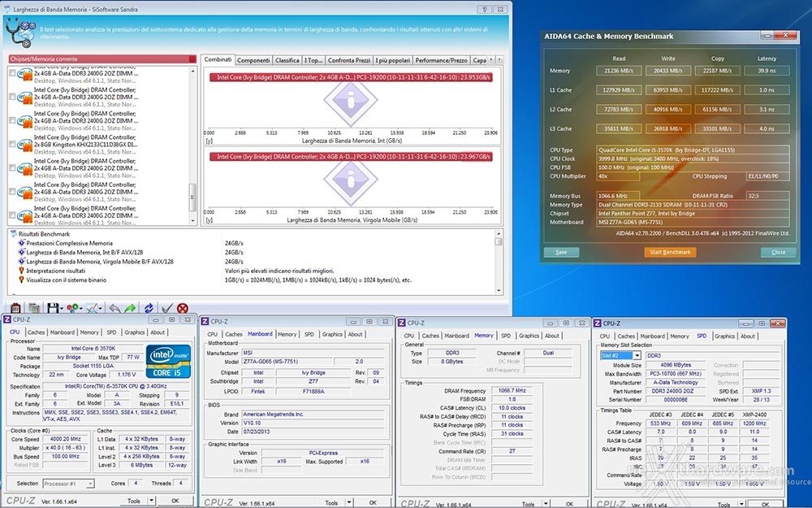Open the Classifica tab in Sandra
This screenshot has height=508, width=812.
pyautogui.click(x=287, y=60)
